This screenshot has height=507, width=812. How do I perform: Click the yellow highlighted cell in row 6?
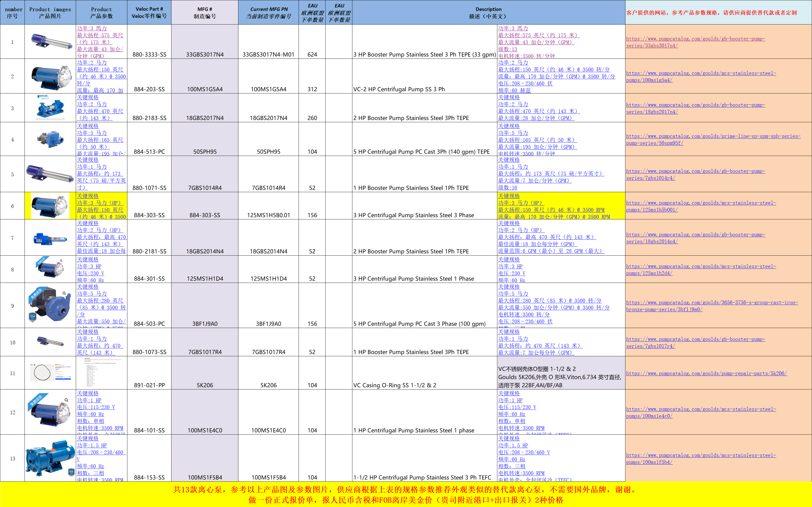tap(561, 206)
